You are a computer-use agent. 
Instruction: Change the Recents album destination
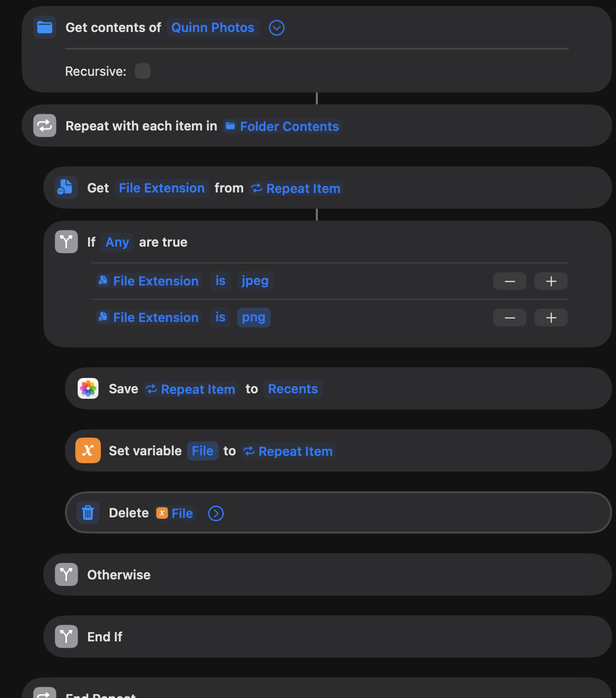[x=293, y=389]
